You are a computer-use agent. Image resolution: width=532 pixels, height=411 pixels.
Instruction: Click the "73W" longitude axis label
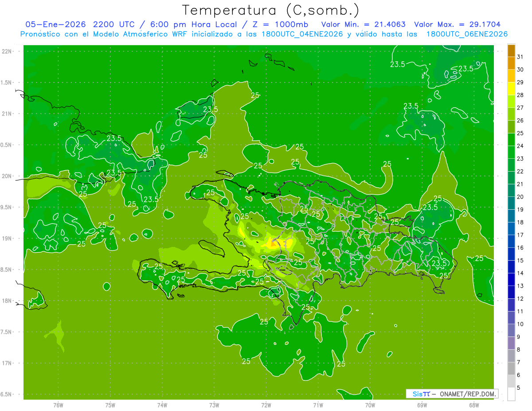point(214,405)
